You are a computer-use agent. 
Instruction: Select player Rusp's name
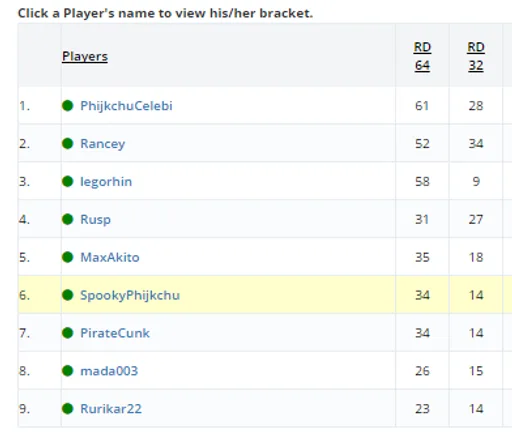point(95,220)
